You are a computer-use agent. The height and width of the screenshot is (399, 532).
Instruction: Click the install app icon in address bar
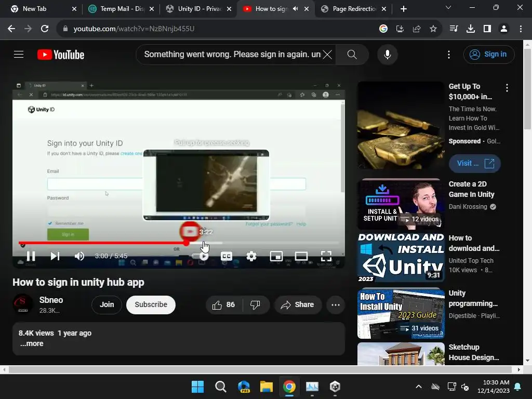click(400, 29)
